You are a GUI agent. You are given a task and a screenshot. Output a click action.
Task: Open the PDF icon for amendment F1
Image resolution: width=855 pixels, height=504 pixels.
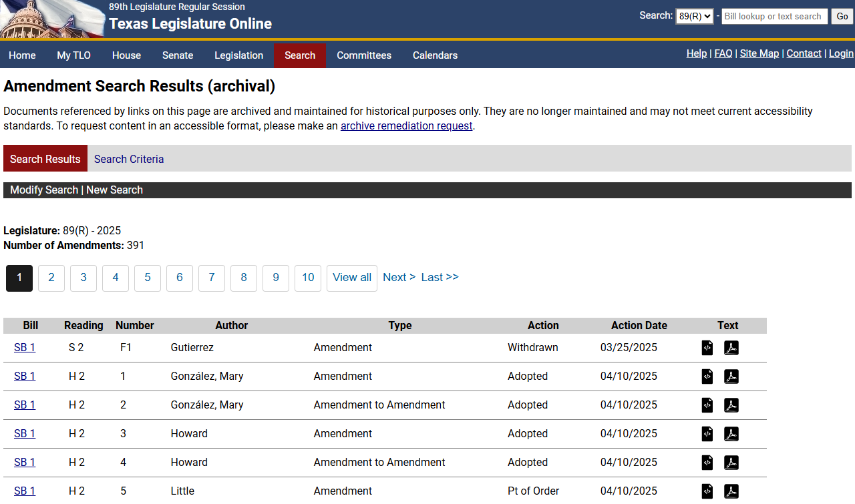click(731, 348)
